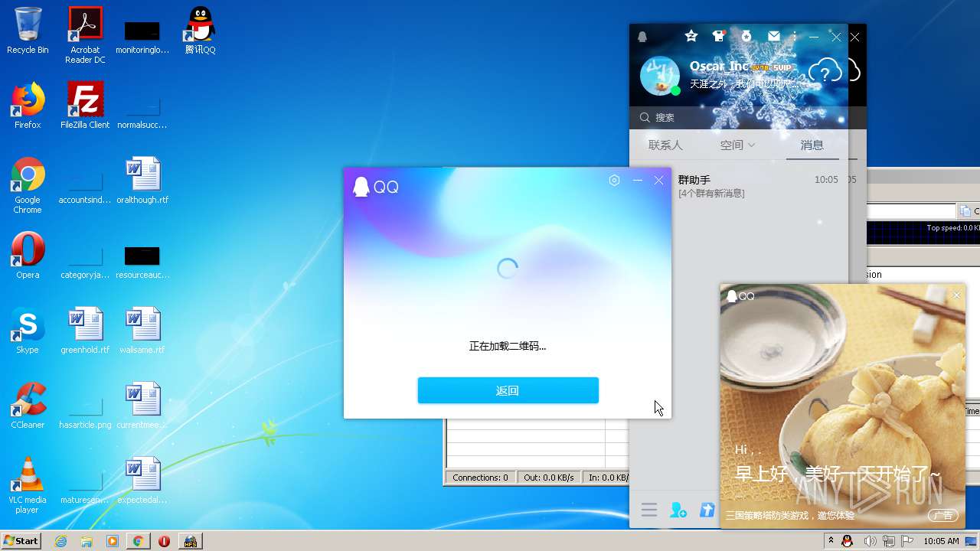Viewport: 980px width, 551px height.
Task: Open the Windows Start button
Action: point(21,540)
